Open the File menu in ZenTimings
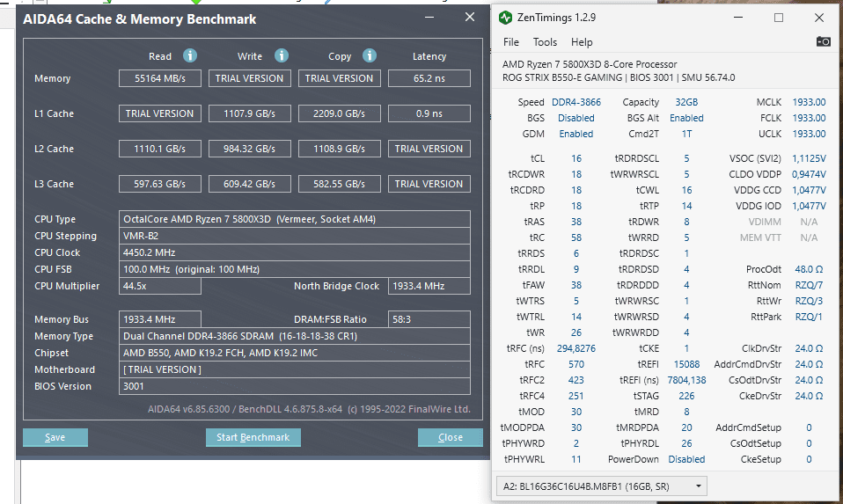Image resolution: width=843 pixels, height=504 pixels. coord(510,42)
